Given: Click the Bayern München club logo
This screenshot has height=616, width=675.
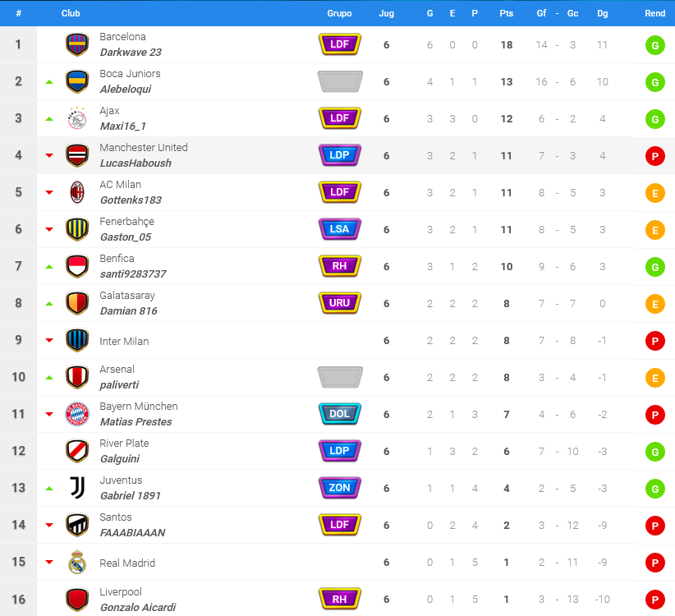Looking at the screenshot, I should (x=77, y=414).
